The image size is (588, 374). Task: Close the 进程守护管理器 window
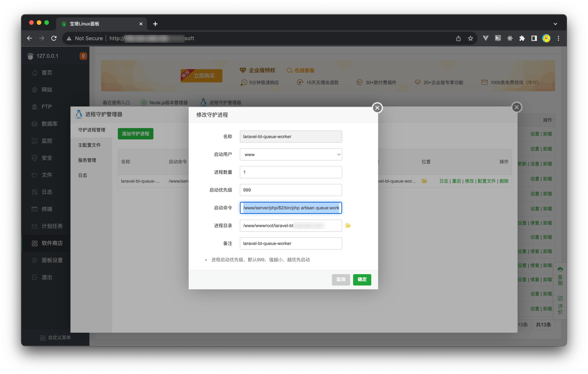pos(517,107)
